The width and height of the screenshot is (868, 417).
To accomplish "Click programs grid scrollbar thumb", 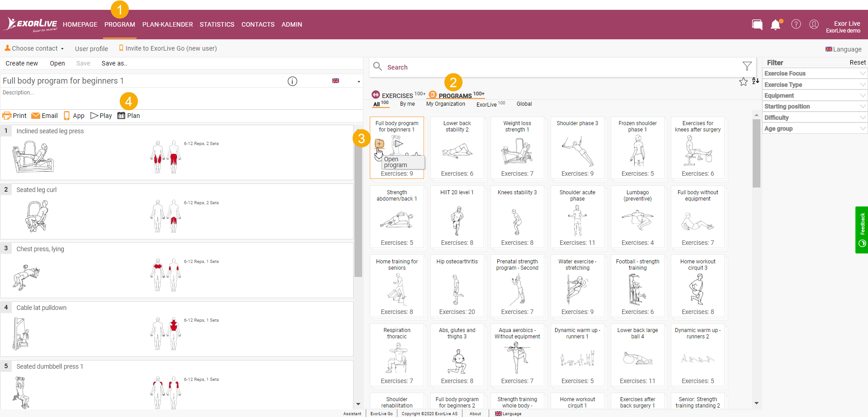I will (x=756, y=153).
